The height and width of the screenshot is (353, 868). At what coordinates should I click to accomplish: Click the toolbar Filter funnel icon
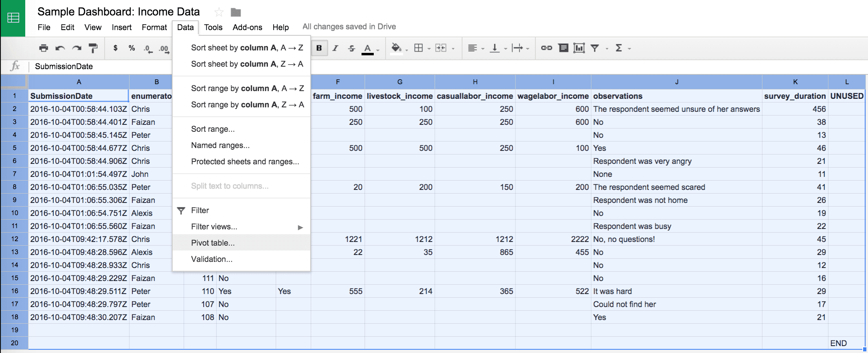tap(595, 48)
